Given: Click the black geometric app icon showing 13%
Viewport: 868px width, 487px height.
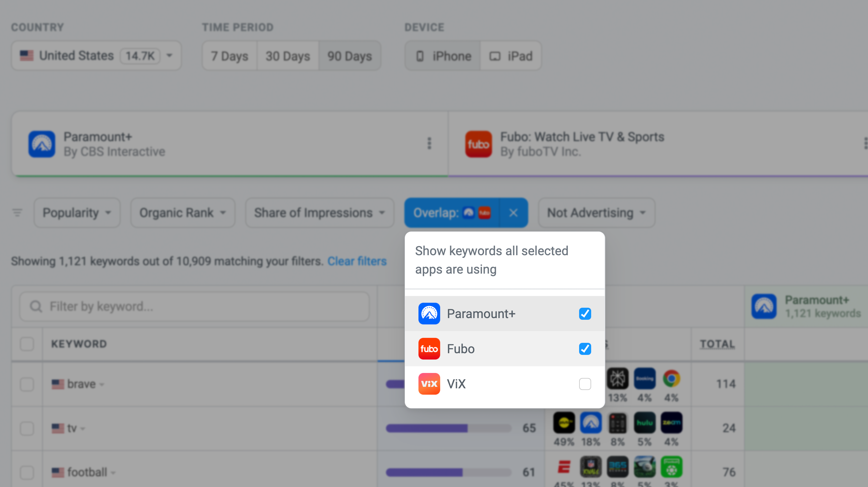Looking at the screenshot, I should (617, 378).
